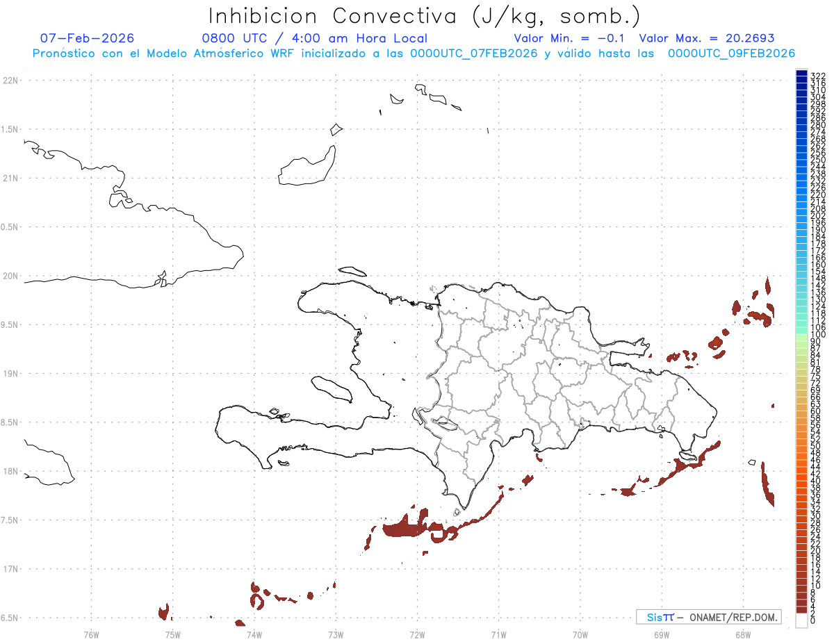Click the color scale value '72'

816,383
